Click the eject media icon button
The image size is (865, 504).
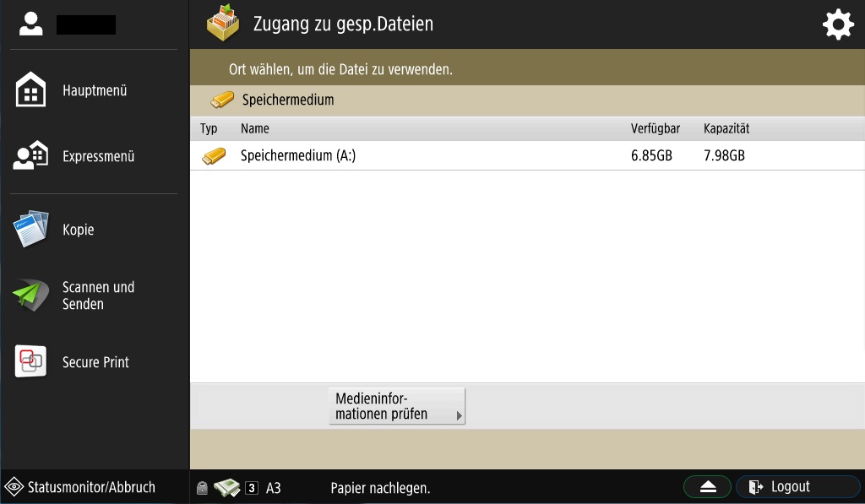coord(707,487)
